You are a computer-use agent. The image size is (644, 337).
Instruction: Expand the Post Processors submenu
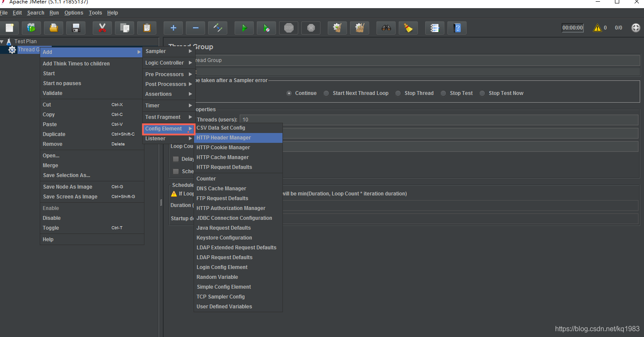click(x=169, y=84)
